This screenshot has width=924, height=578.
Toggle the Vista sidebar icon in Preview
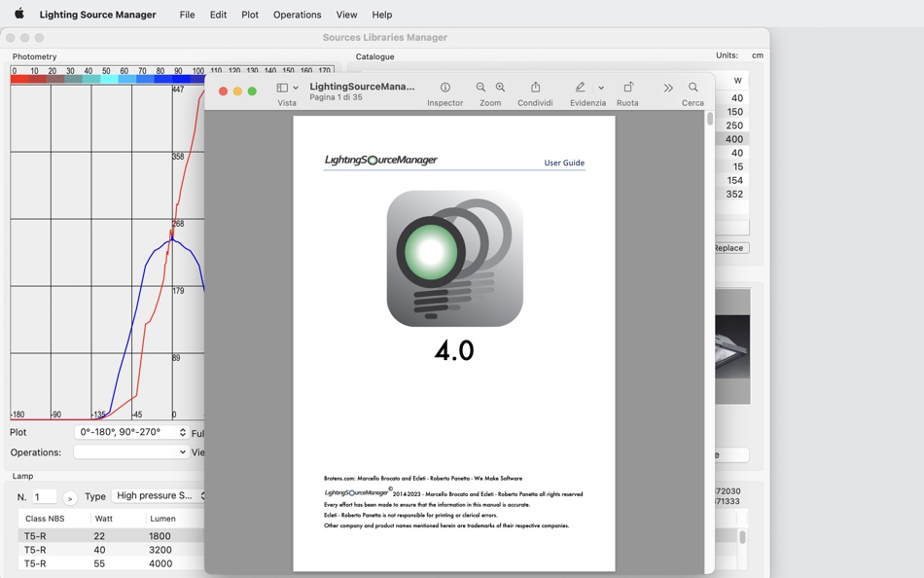[282, 88]
